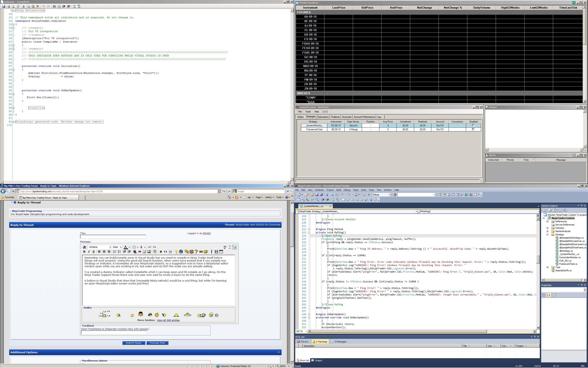Click the Preview Post button

(157, 343)
